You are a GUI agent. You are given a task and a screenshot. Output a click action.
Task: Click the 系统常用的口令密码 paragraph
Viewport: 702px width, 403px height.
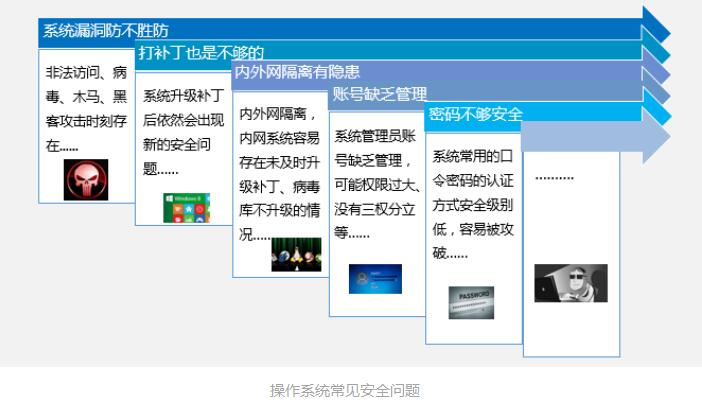tap(472, 205)
